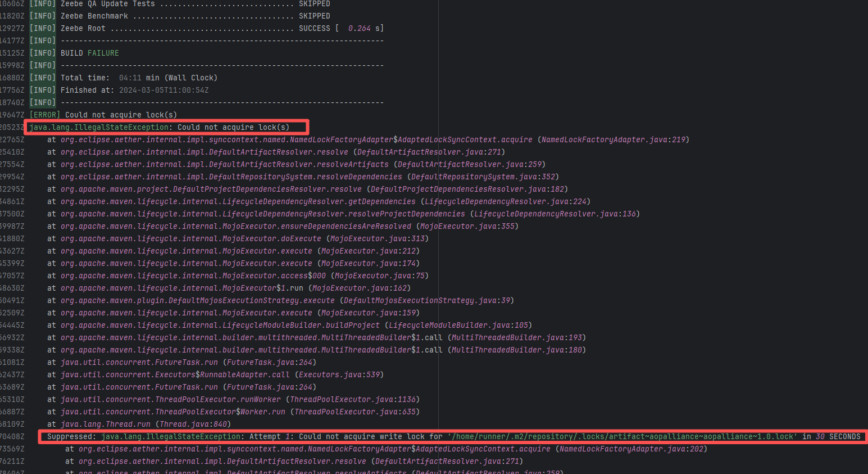Viewport: 868px width, 474px height.
Task: Click the Executors.java:539 source reference
Action: click(339, 375)
